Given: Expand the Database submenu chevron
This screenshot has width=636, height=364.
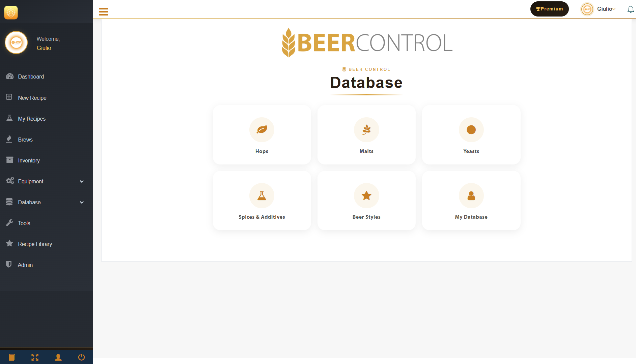Looking at the screenshot, I should coord(82,203).
